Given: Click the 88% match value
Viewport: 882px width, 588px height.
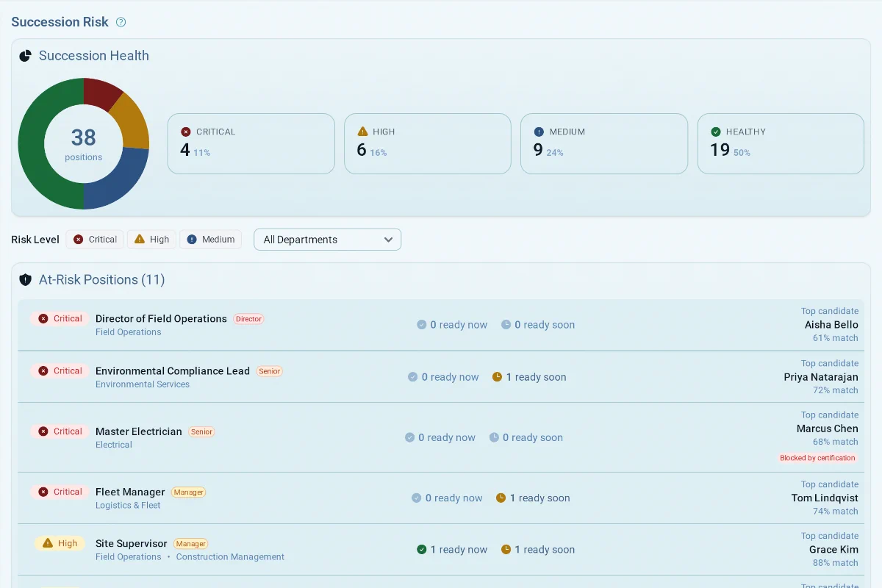Looking at the screenshot, I should (x=835, y=563).
